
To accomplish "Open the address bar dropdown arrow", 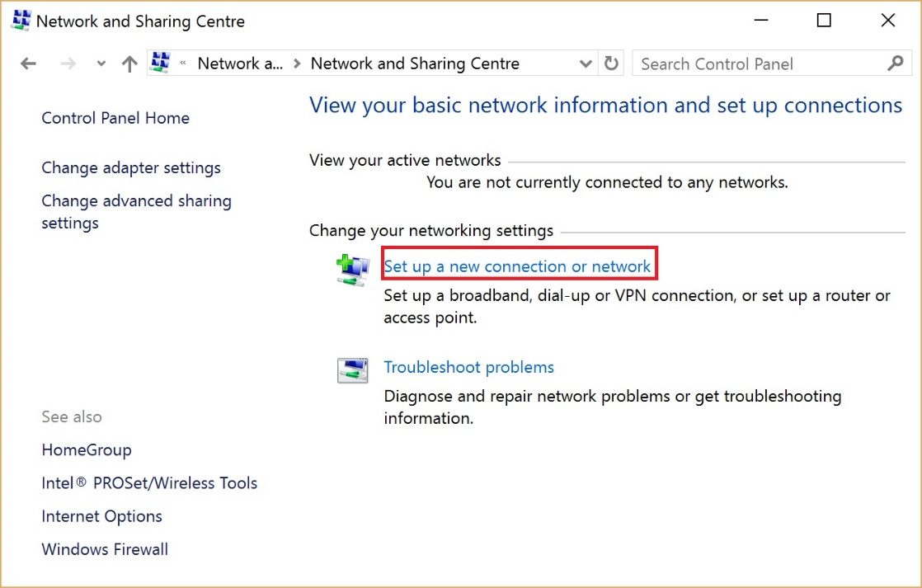I will click(586, 63).
